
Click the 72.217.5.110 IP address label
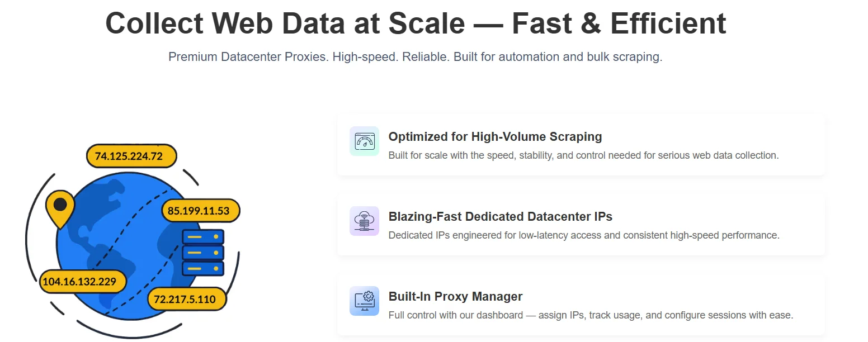(187, 299)
